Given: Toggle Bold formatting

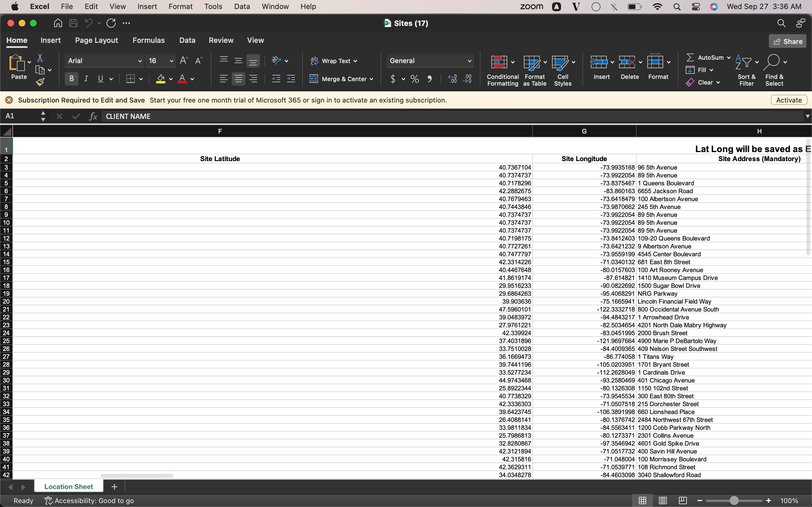Looking at the screenshot, I should pyautogui.click(x=71, y=79).
